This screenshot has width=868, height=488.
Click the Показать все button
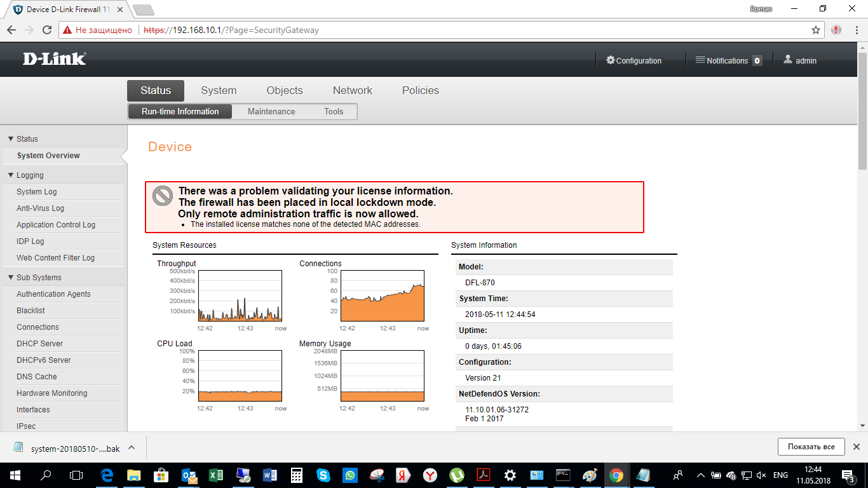pyautogui.click(x=811, y=447)
